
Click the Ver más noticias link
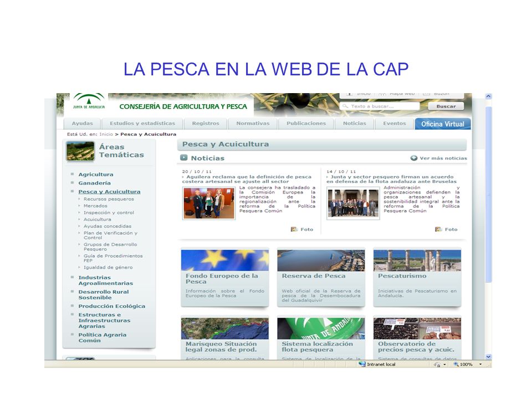tap(443, 158)
